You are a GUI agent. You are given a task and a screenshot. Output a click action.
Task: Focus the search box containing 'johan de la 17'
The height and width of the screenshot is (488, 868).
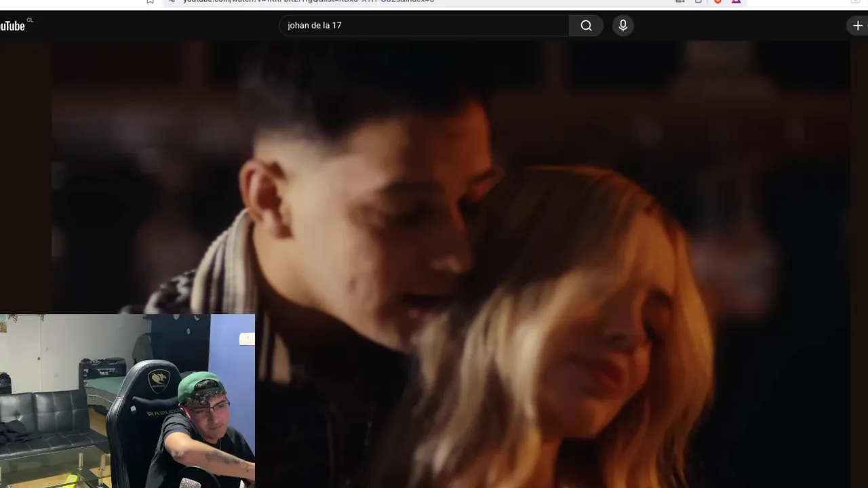point(425,26)
